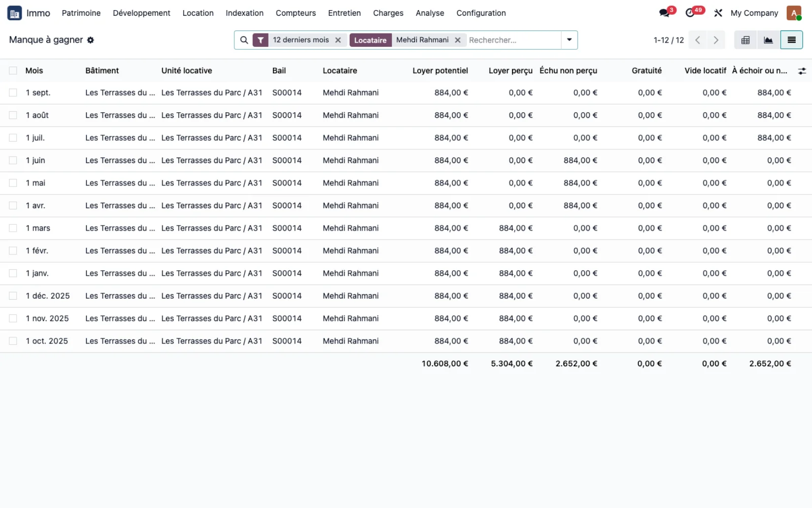Remove the Mehdi Rahmani Locataire facet

click(457, 40)
